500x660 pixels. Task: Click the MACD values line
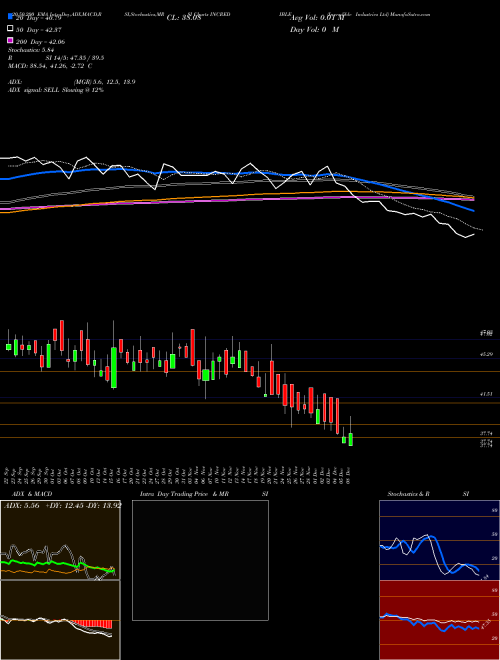pyautogui.click(x=50, y=66)
